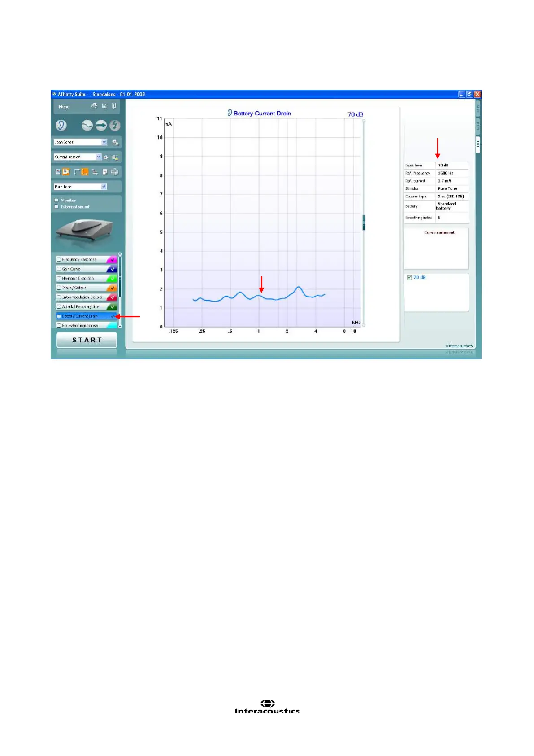Click the Print icon

click(x=94, y=106)
